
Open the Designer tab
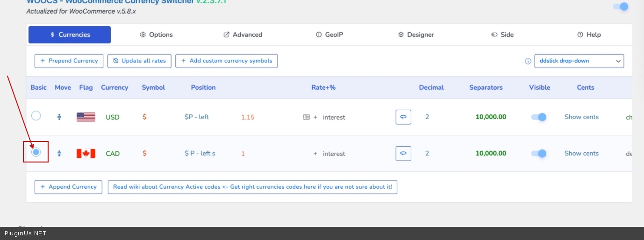[416, 35]
